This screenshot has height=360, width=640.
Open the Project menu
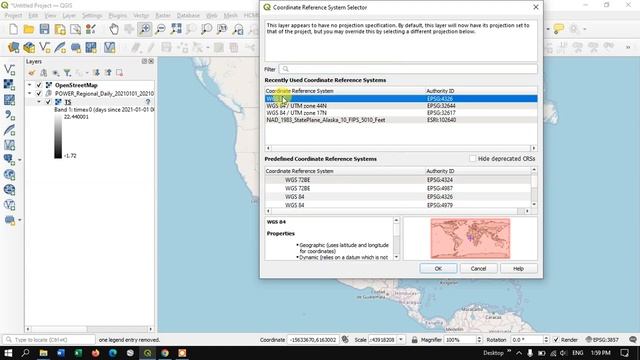13,16
